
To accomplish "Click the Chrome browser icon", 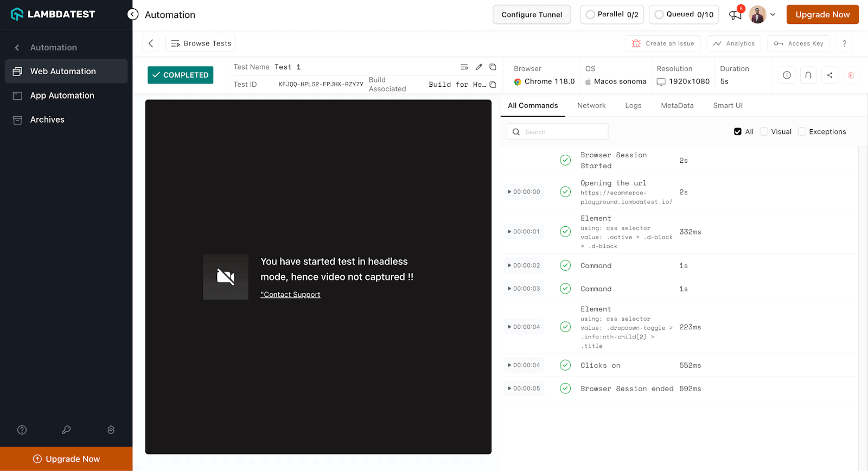I will point(518,82).
